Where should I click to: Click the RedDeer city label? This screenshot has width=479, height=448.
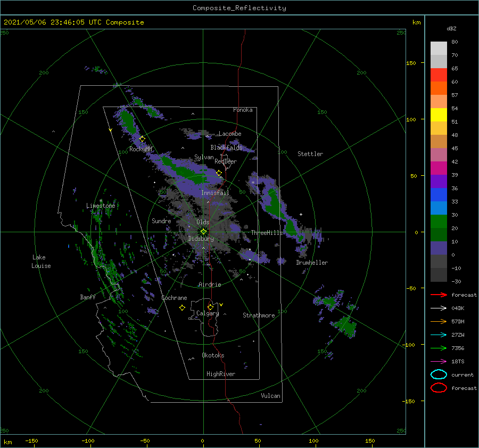point(226,161)
